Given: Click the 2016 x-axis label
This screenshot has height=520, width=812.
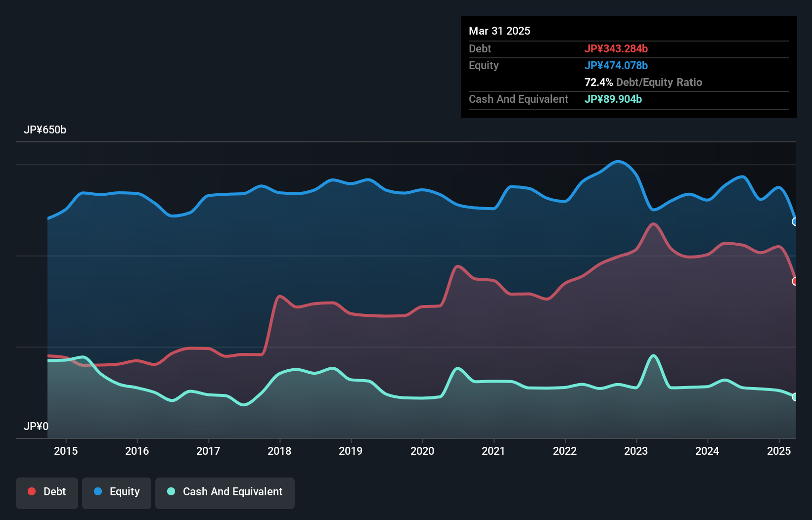Looking at the screenshot, I should pyautogui.click(x=137, y=451).
